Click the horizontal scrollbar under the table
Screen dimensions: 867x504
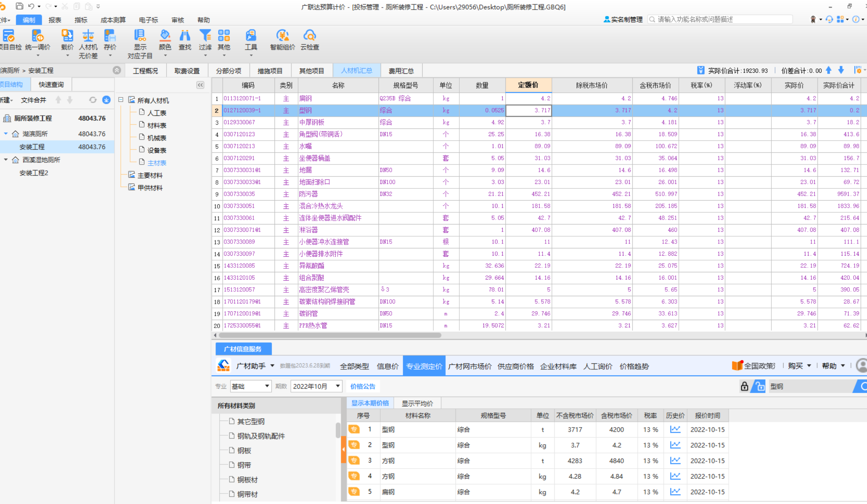point(330,335)
